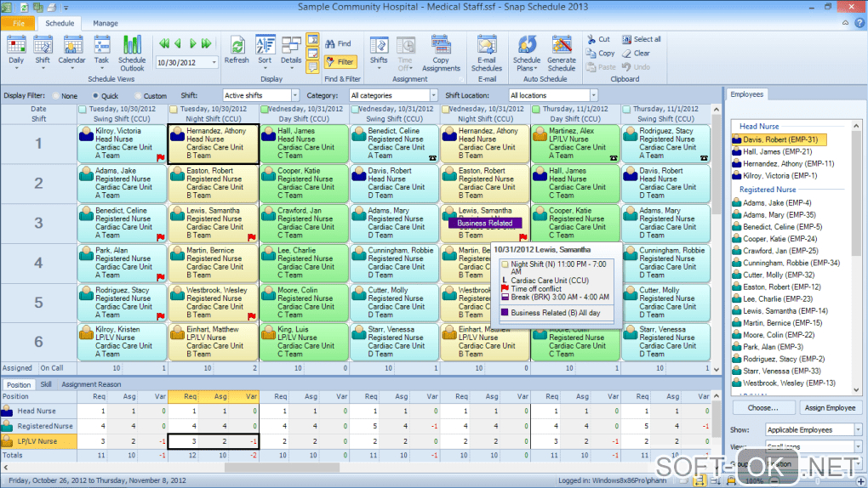Image resolution: width=868 pixels, height=488 pixels.
Task: Click the schedule grid scroll-down arrow
Action: 717,370
